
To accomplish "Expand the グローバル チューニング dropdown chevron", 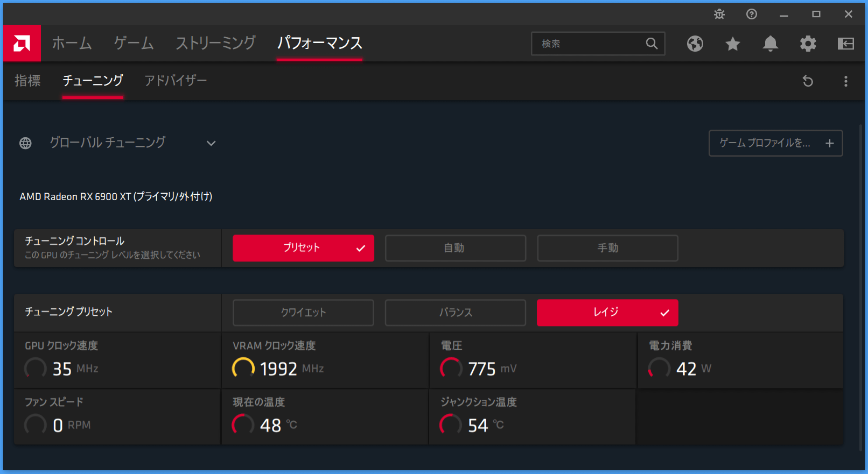I will coord(211,143).
